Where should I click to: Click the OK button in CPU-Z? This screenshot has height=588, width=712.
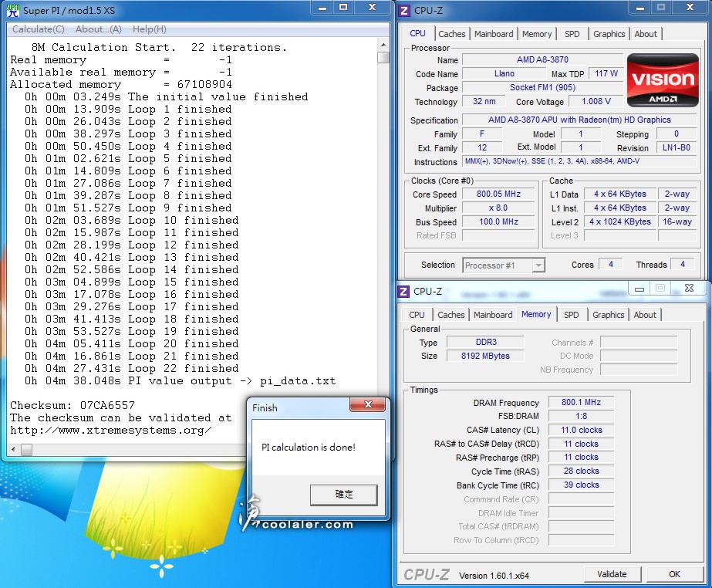(x=674, y=574)
